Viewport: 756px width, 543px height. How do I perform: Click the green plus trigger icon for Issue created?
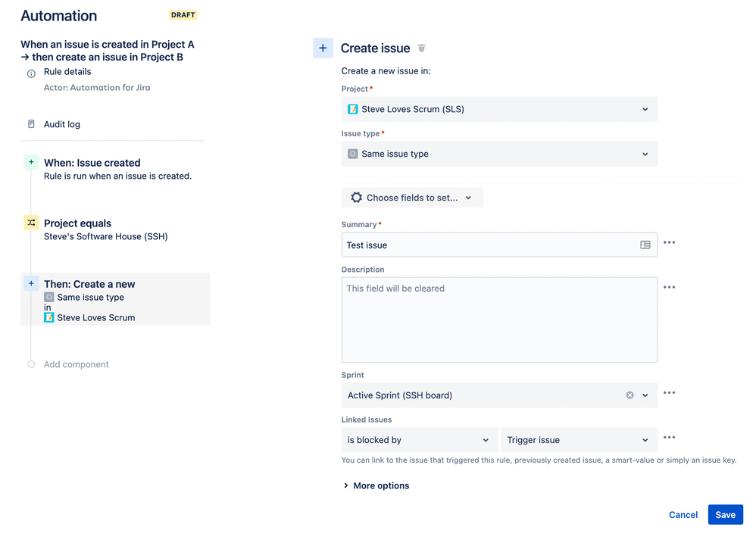(31, 162)
